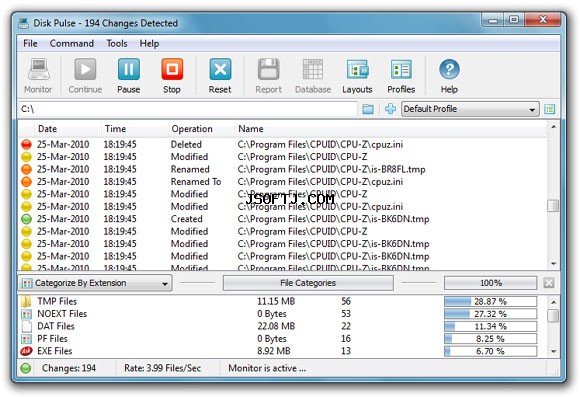Screen dimensions: 580x397
Task: Click in the C:\ path input field
Action: pos(188,109)
